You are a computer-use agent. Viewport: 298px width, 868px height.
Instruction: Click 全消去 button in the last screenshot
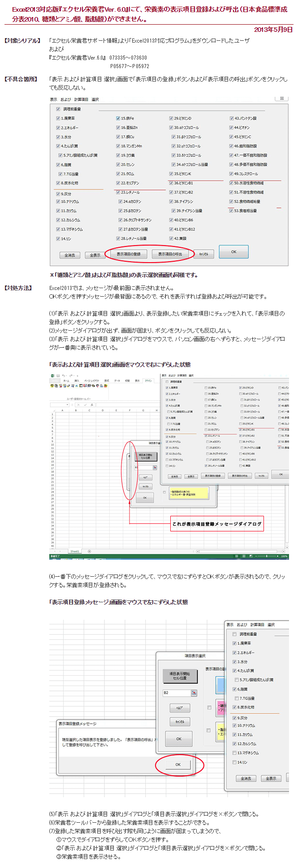(x=246, y=778)
